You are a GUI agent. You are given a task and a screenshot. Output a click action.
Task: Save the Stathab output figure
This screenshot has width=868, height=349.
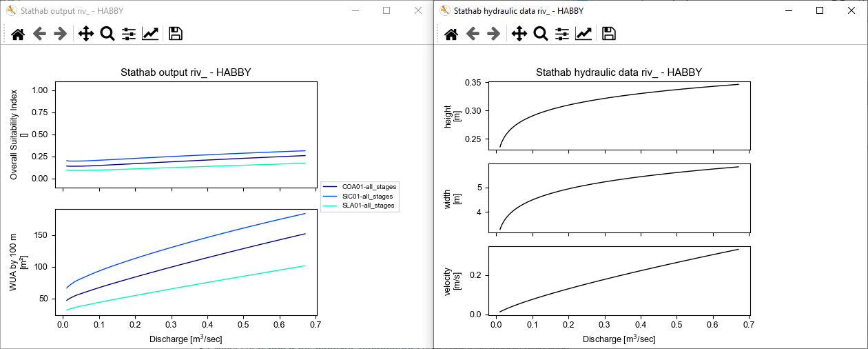coord(175,34)
